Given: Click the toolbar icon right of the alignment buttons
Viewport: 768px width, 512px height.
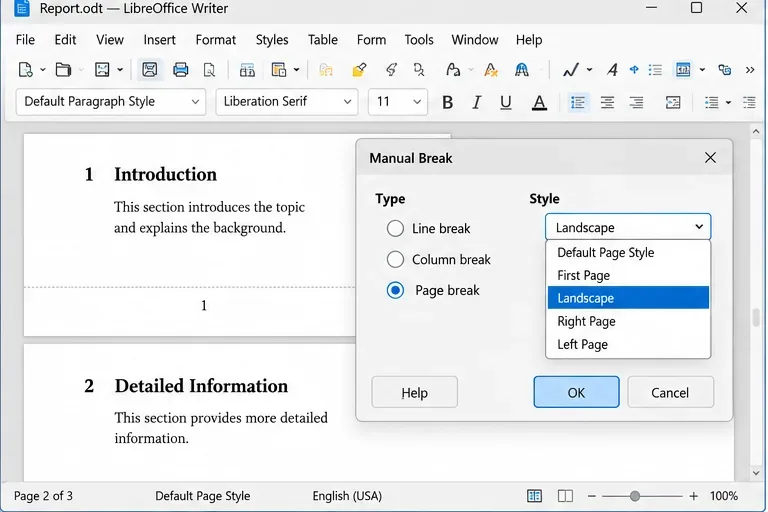Looking at the screenshot, I should 673,102.
